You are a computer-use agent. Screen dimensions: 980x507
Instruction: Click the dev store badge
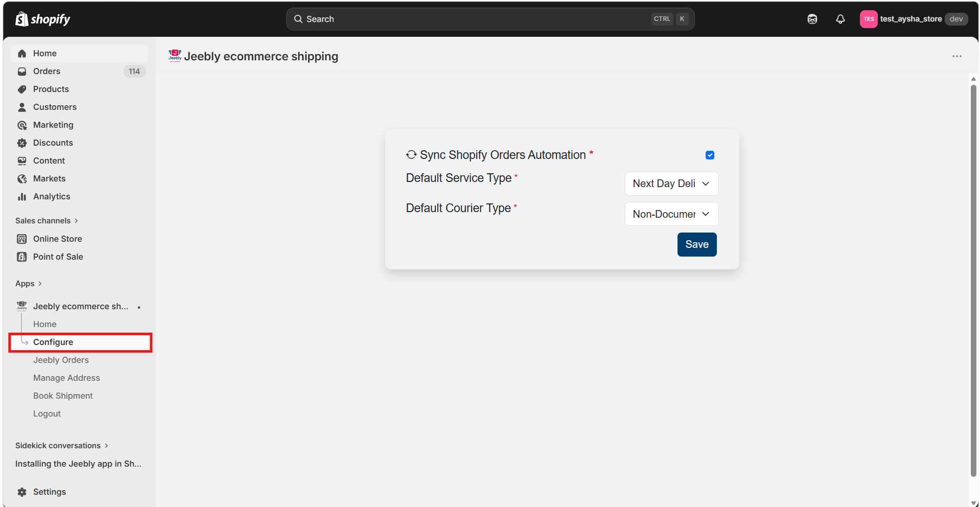956,19
